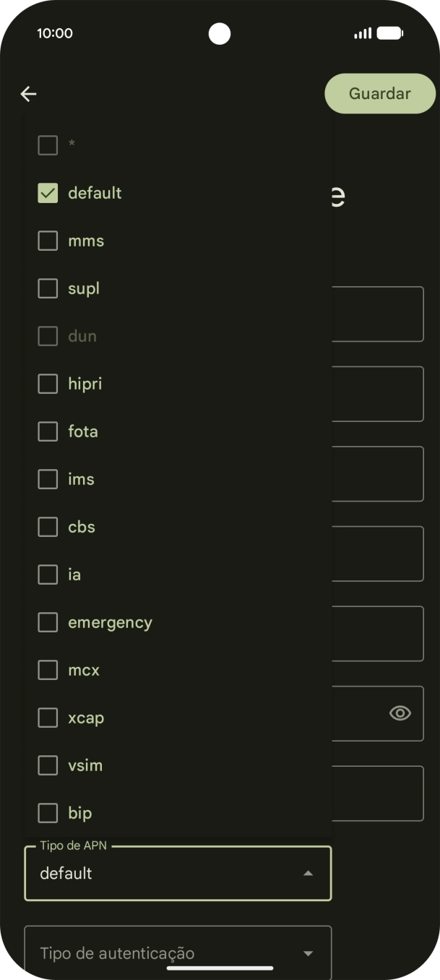Uncheck the default APN type checkbox

(48, 193)
